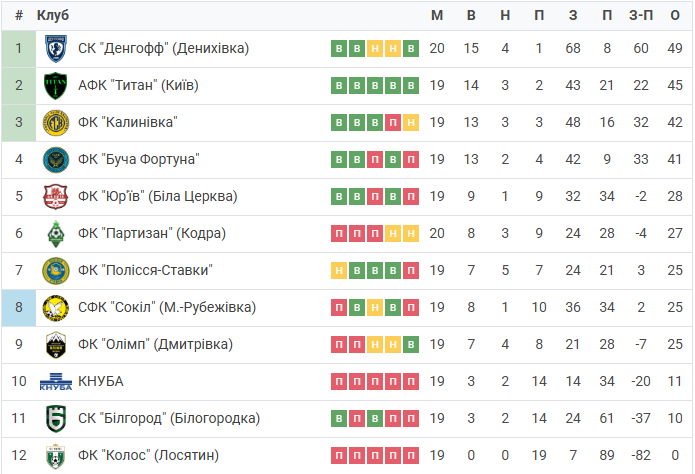Viewport: 695px width, 474px height.
Task: Click the SFK Sokil bird logo
Action: 56,308
